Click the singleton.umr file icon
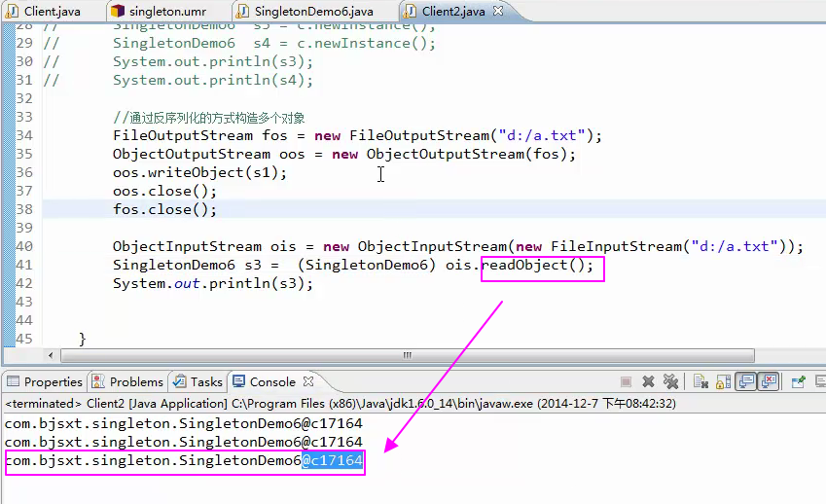 pyautogui.click(x=117, y=11)
